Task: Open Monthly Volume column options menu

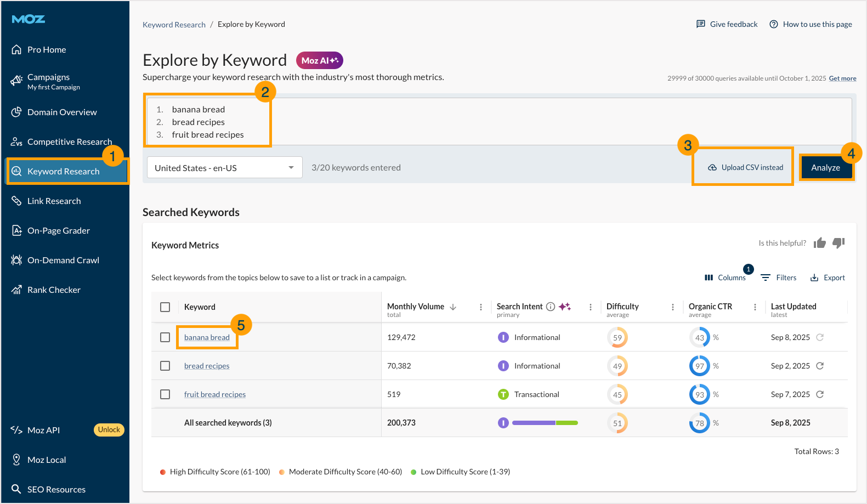Action: coord(481,307)
